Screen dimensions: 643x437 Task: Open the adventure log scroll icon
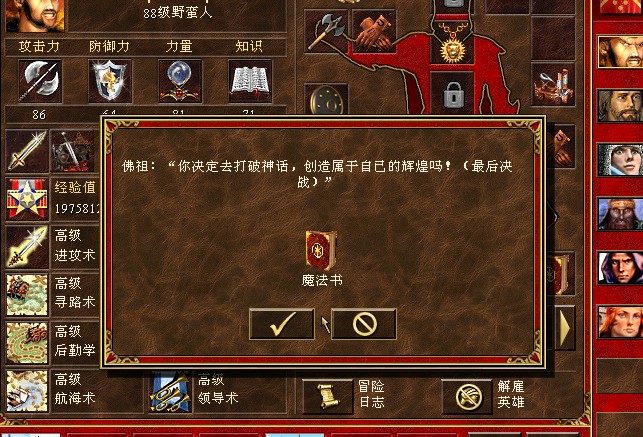click(327, 396)
